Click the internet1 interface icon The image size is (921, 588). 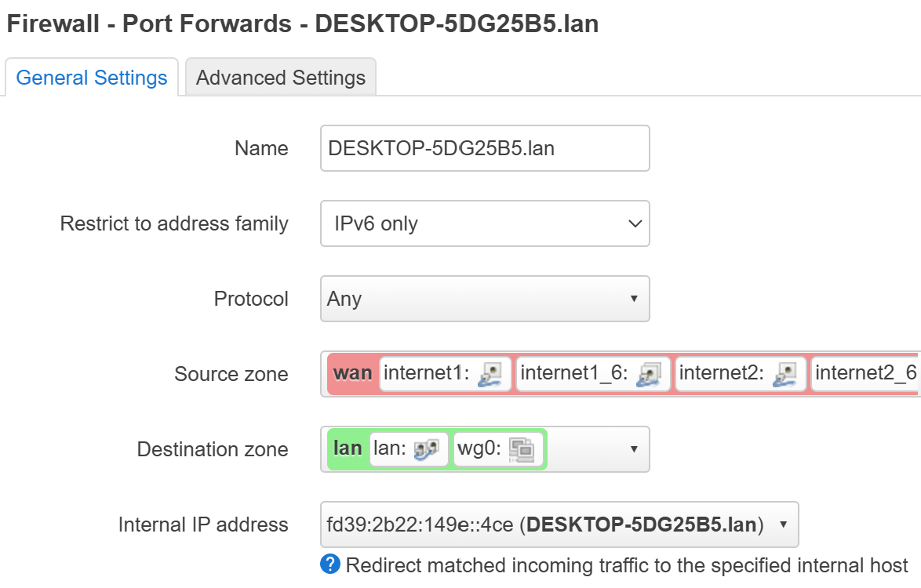490,374
